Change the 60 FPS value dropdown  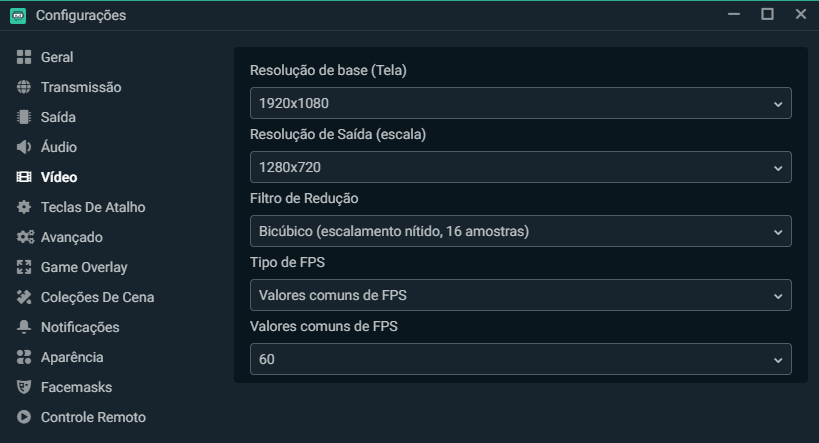(521, 359)
